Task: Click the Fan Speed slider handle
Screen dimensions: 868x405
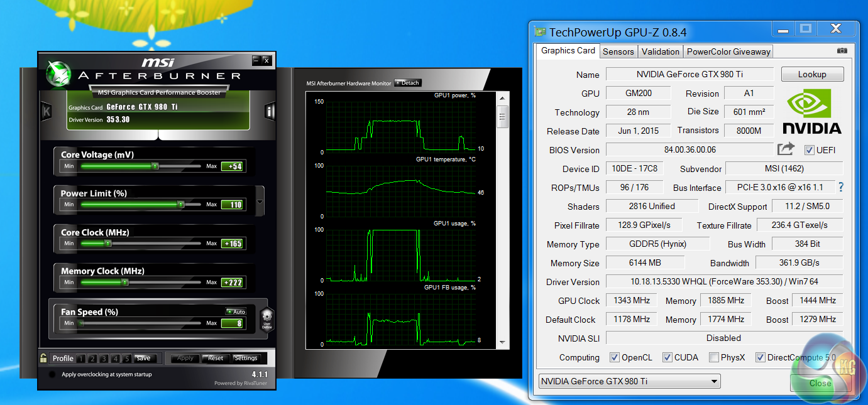Action: click(79, 323)
